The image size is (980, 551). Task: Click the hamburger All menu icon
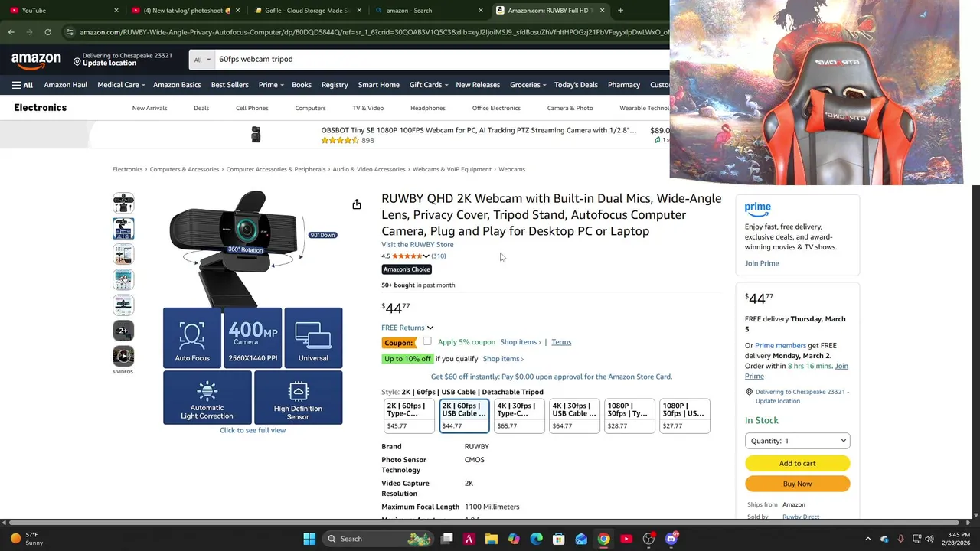pos(22,85)
